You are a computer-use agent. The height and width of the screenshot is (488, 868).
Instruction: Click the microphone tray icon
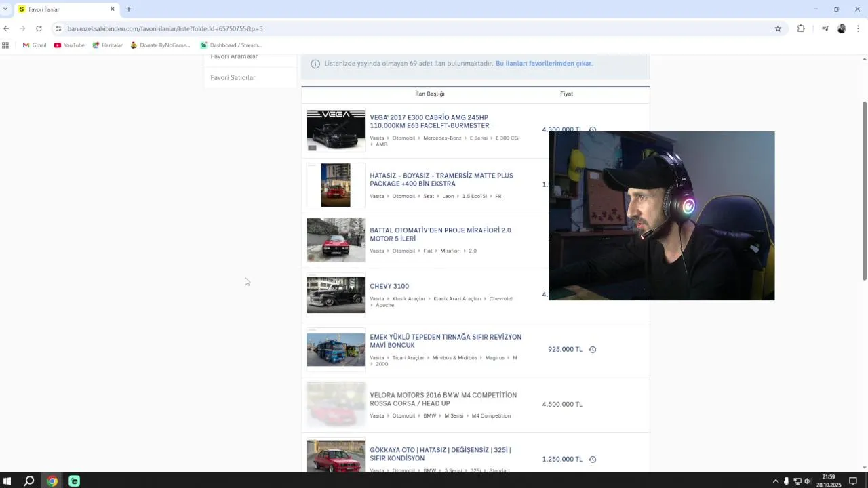787,481
